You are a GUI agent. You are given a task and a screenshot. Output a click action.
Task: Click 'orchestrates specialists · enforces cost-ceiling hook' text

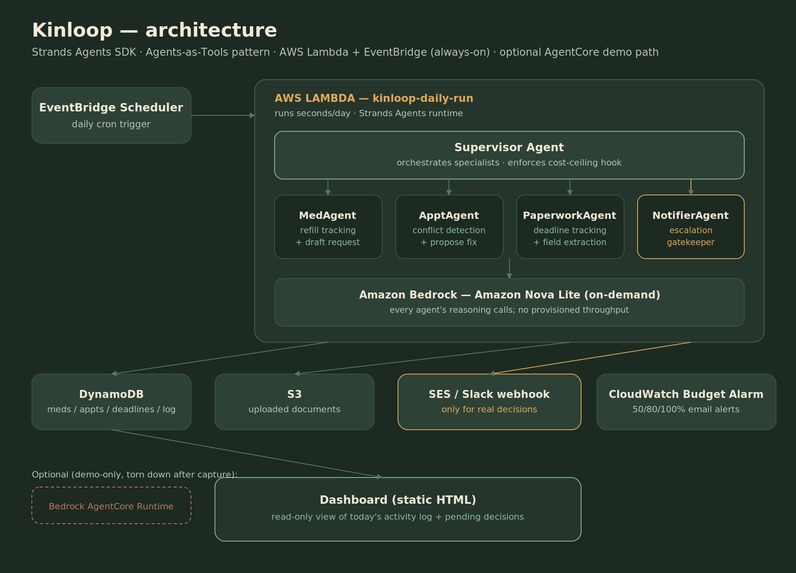509,162
